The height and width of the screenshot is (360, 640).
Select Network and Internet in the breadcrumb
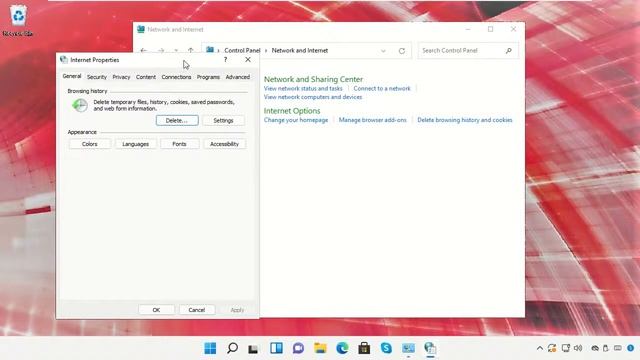300,51
